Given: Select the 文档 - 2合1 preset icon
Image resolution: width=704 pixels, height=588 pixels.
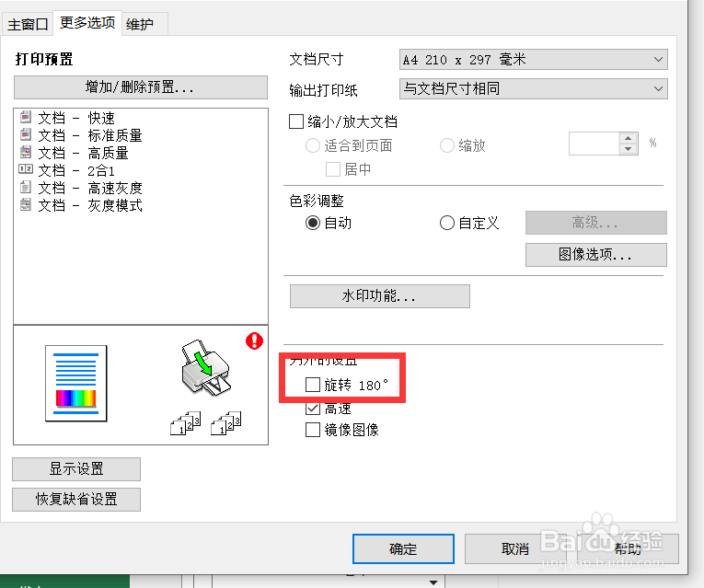Looking at the screenshot, I should (x=26, y=169).
